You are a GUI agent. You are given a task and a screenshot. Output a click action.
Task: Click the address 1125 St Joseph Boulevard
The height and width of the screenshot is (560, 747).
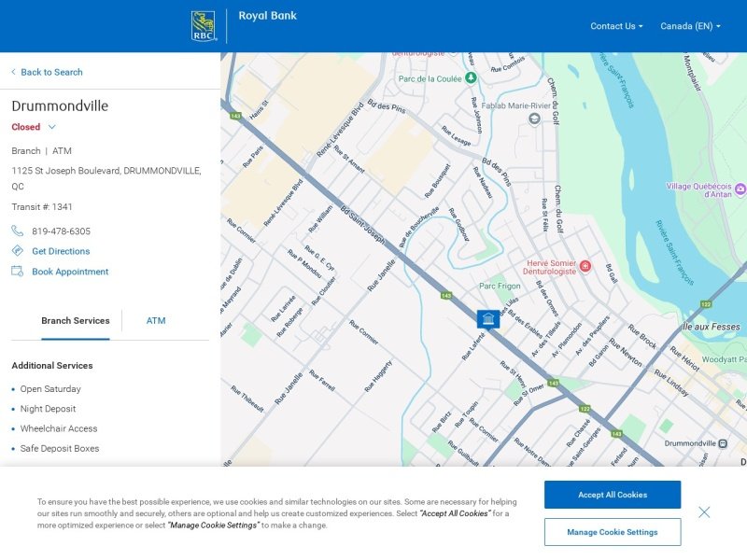(x=106, y=178)
